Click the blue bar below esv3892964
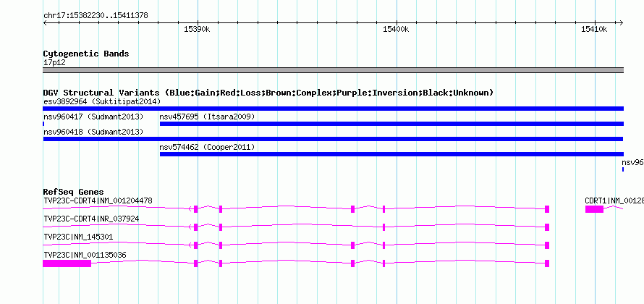Screen dimensions: 644x304 (333, 109)
